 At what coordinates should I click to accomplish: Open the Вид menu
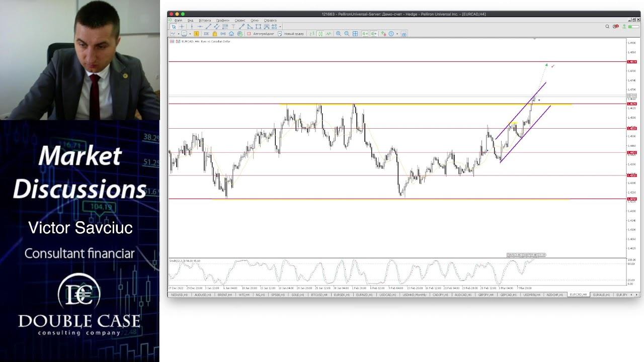(190, 20)
